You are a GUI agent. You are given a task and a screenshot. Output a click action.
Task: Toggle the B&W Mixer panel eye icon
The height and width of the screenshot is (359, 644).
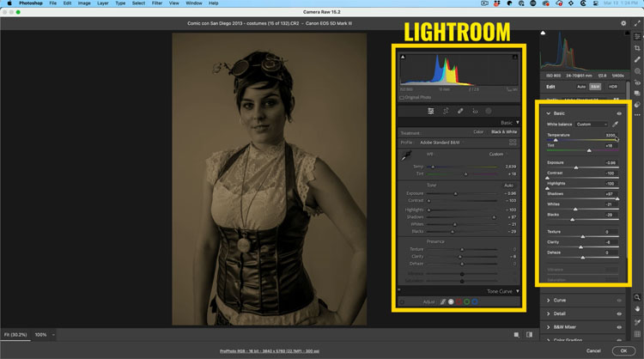619,327
